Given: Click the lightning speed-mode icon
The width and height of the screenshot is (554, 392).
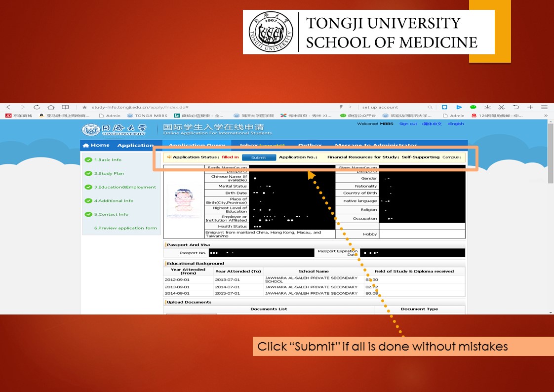Looking at the screenshot, I should tap(341, 107).
